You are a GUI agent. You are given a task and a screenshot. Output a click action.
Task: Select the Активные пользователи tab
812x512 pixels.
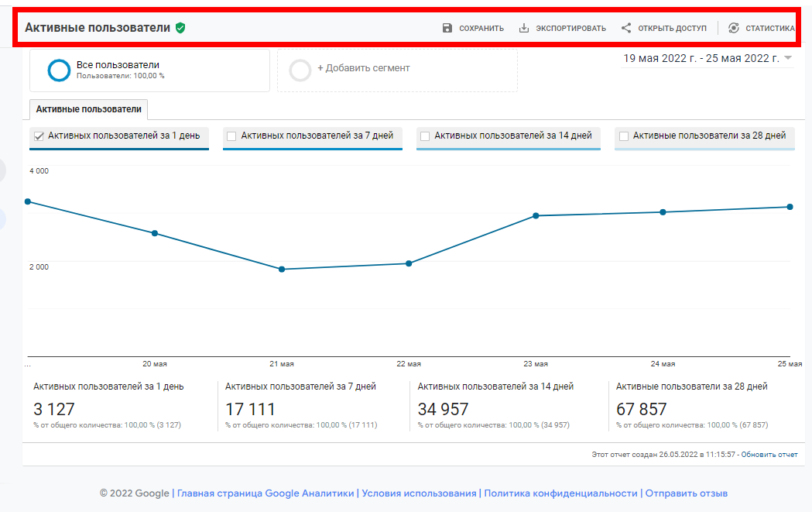[88, 109]
